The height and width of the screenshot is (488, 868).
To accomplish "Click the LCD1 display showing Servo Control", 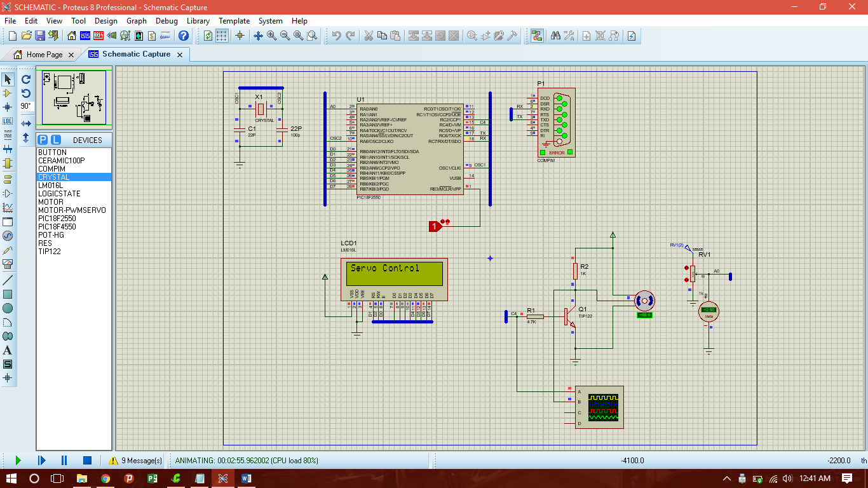I will click(394, 273).
